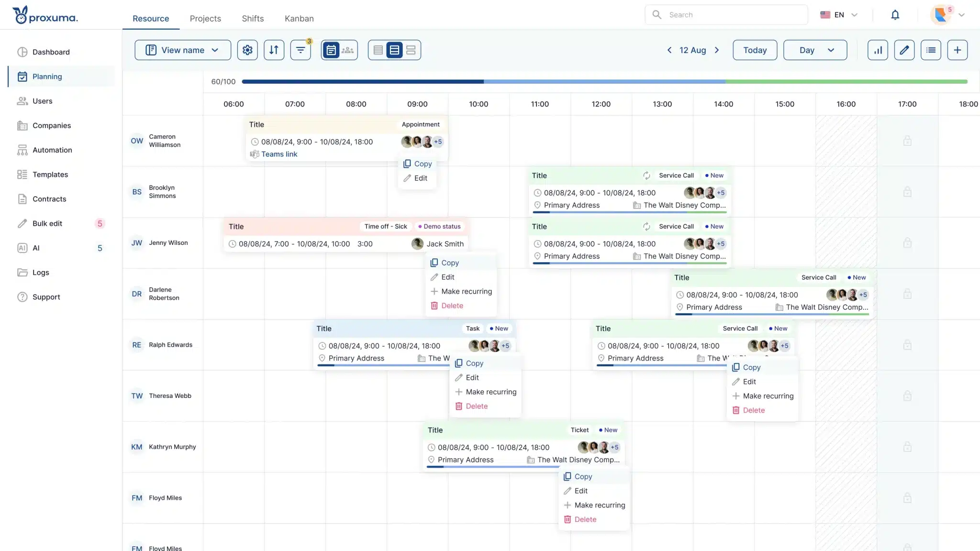Image resolution: width=980 pixels, height=551 pixels.
Task: Select the compact row density toggle
Action: (x=378, y=50)
